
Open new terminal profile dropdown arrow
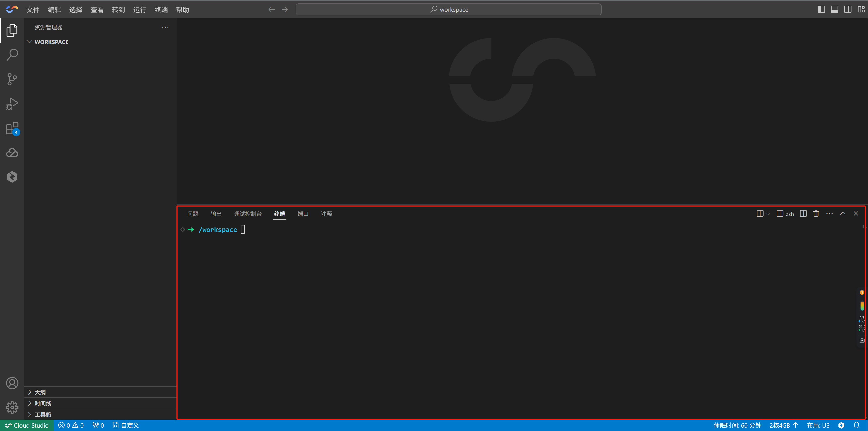click(768, 214)
